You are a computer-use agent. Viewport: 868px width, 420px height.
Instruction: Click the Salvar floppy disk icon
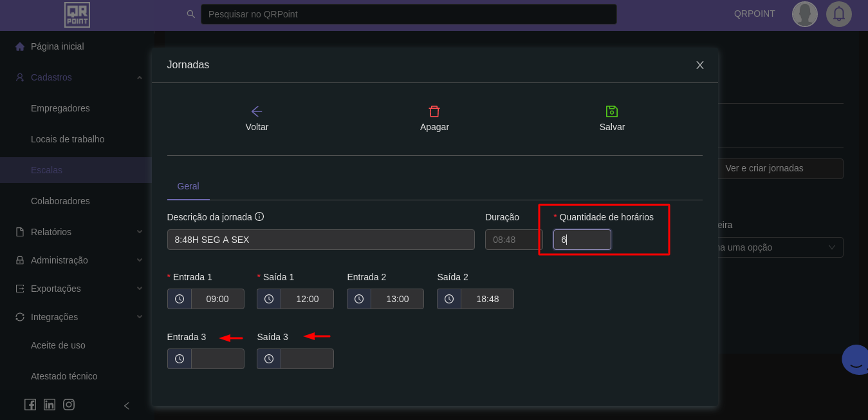pyautogui.click(x=612, y=111)
